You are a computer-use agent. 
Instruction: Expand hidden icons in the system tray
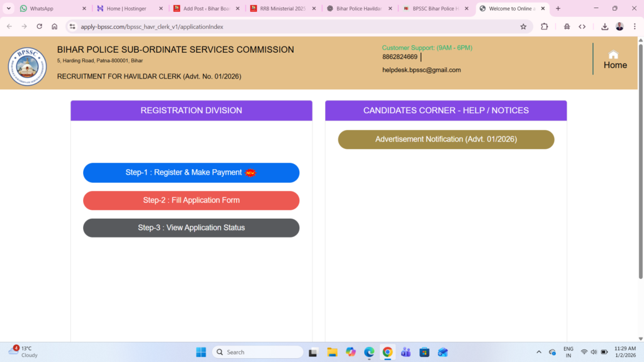(x=538, y=352)
